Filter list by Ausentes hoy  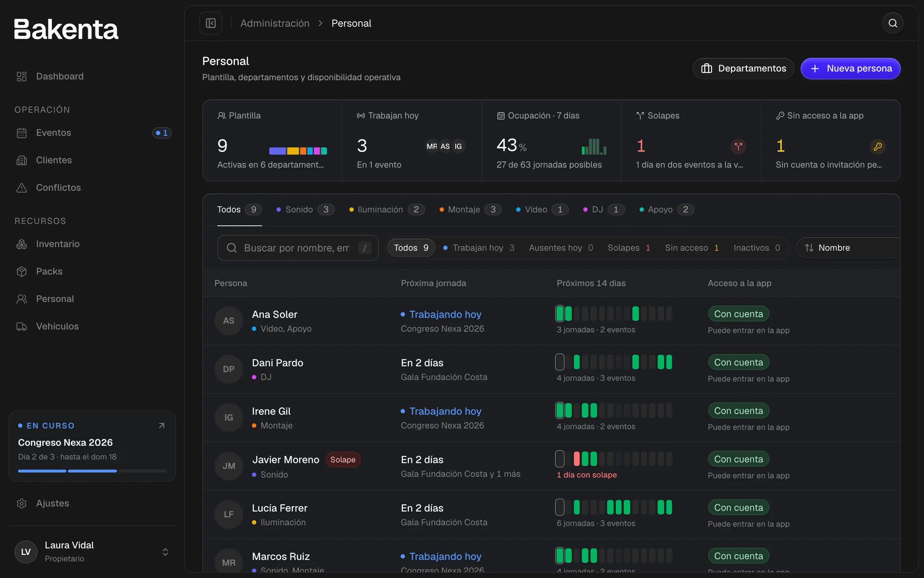click(x=561, y=248)
